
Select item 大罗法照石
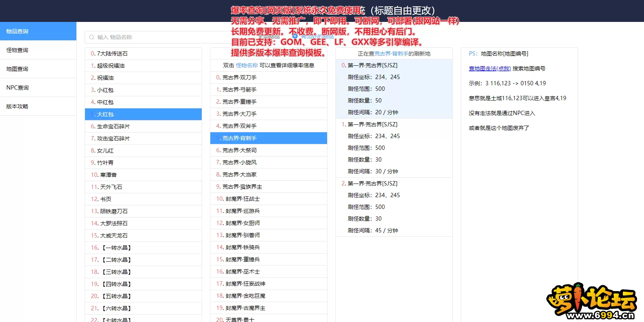coord(143,223)
